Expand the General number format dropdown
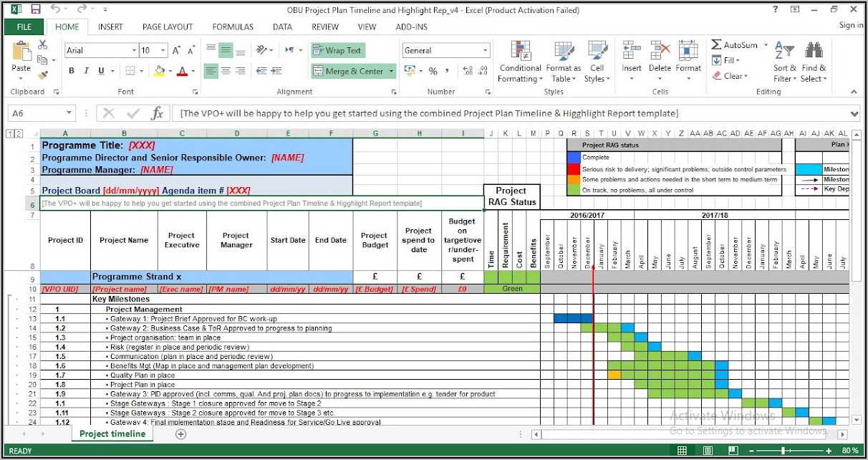The height and width of the screenshot is (460, 868). pyautogui.click(x=485, y=51)
